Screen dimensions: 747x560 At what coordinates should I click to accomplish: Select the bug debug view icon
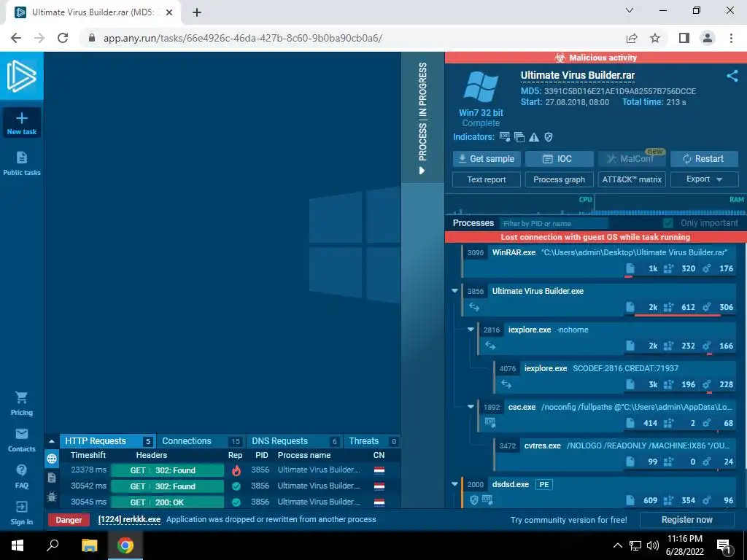[x=52, y=497]
